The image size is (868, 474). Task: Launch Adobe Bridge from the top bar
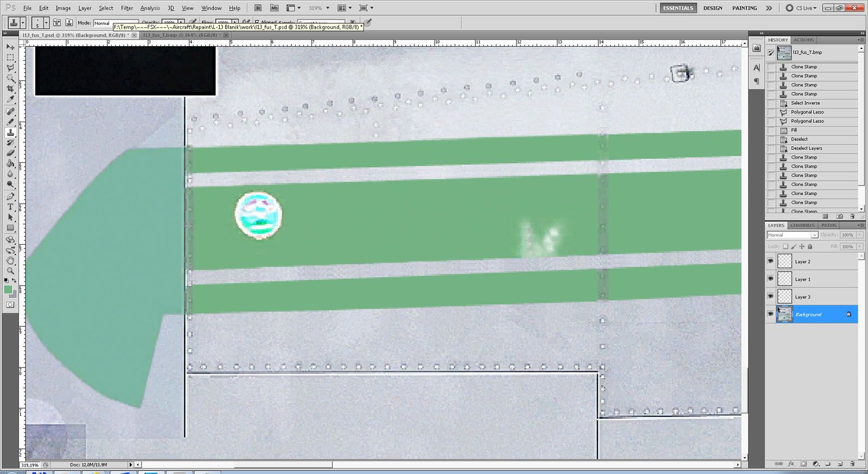point(258,8)
